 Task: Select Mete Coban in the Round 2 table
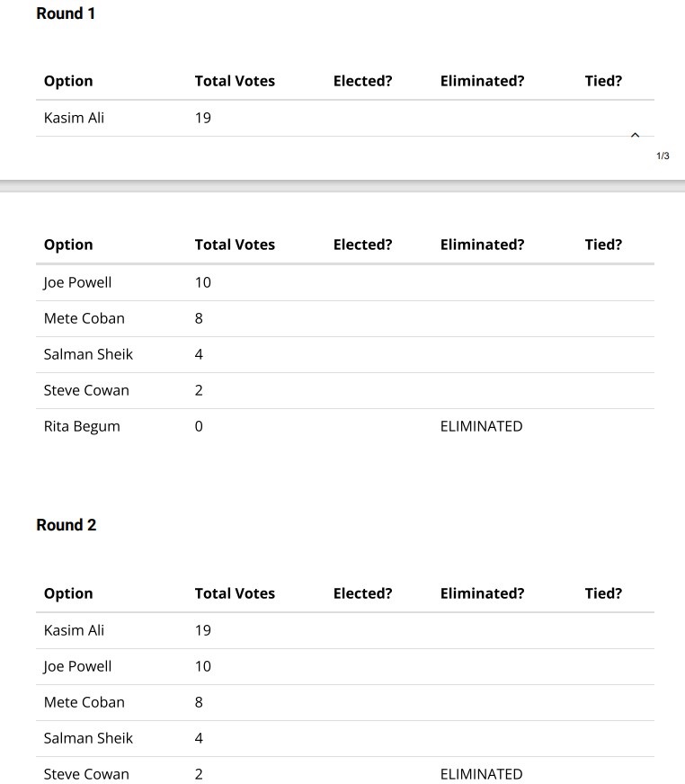coord(84,702)
